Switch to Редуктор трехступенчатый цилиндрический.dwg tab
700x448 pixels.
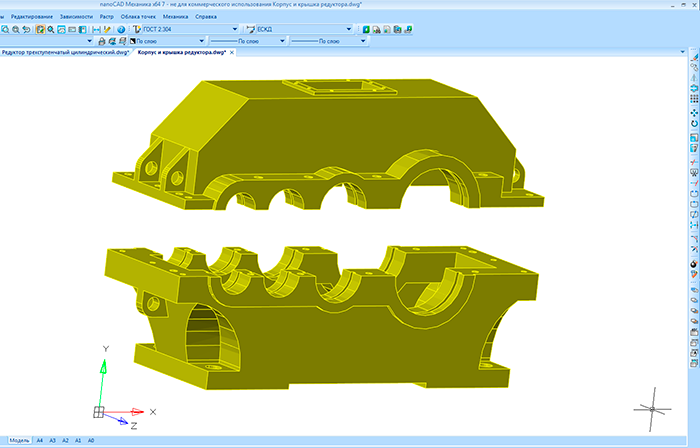pyautogui.click(x=65, y=52)
